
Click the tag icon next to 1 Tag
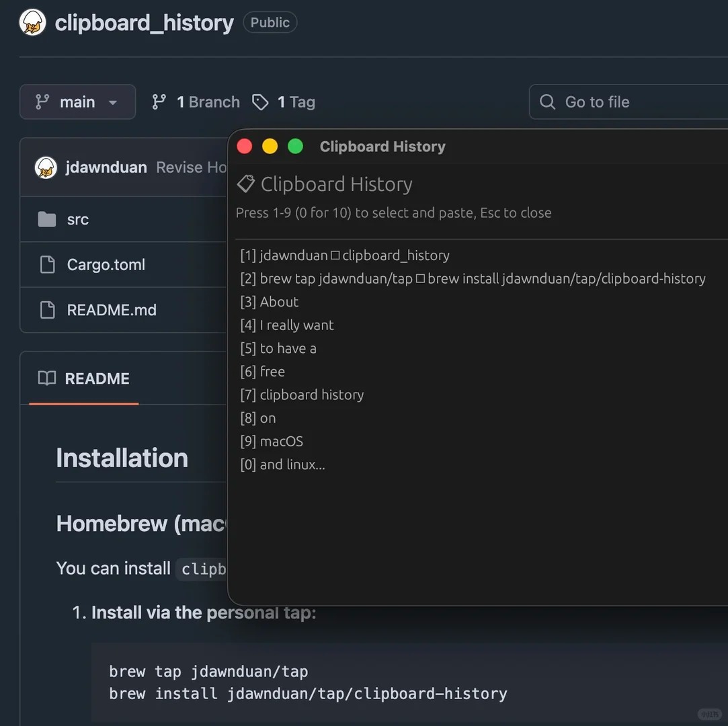pos(260,102)
